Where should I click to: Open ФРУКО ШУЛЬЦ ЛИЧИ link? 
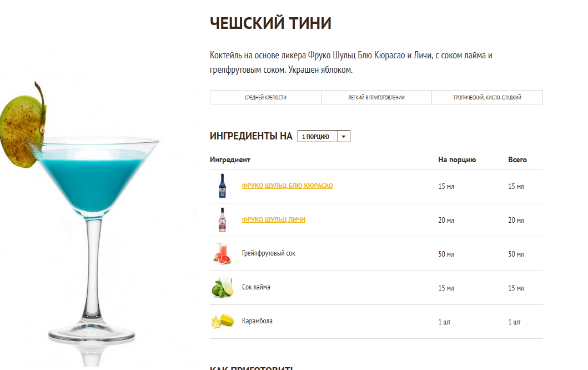coord(274,219)
